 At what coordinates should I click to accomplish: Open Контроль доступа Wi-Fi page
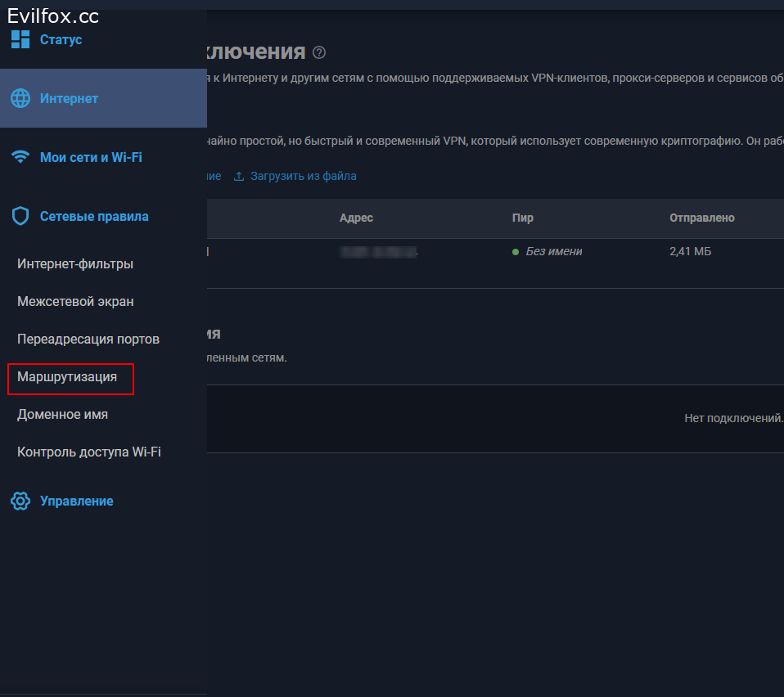click(x=89, y=452)
